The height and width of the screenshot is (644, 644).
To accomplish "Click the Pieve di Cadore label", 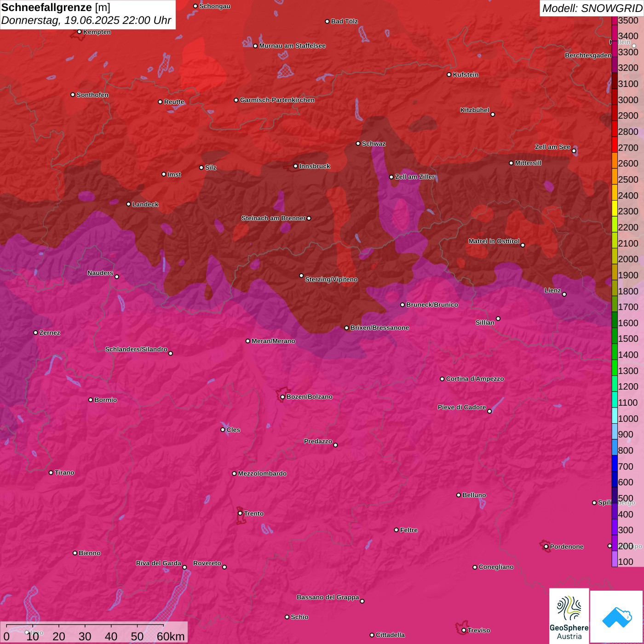I will click(x=462, y=407).
